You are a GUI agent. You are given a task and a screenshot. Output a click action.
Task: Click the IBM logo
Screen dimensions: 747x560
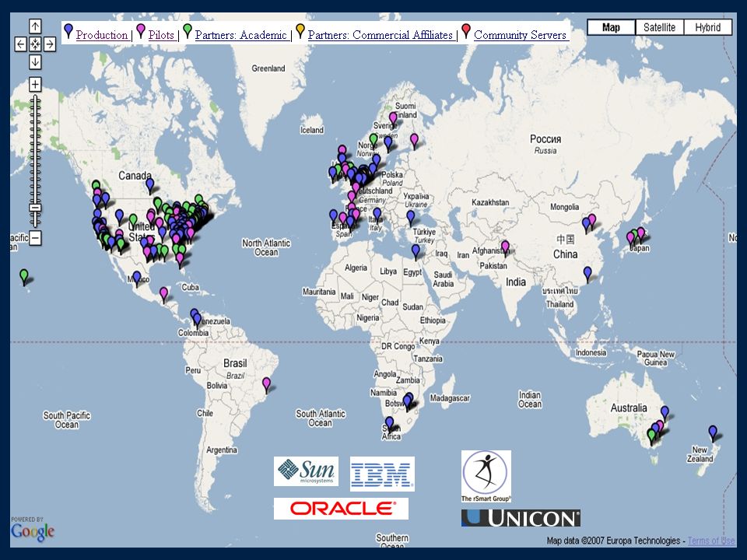pyautogui.click(x=382, y=474)
